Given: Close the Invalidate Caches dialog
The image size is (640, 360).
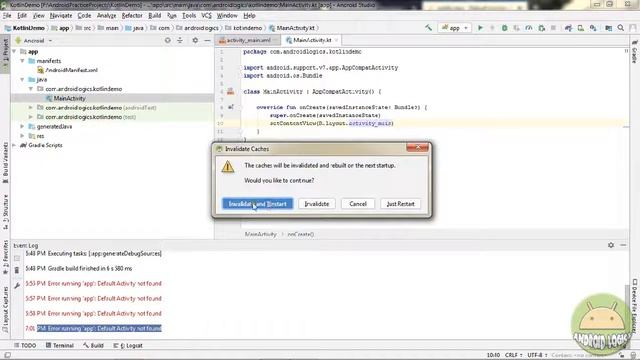Looking at the screenshot, I should click(418, 147).
